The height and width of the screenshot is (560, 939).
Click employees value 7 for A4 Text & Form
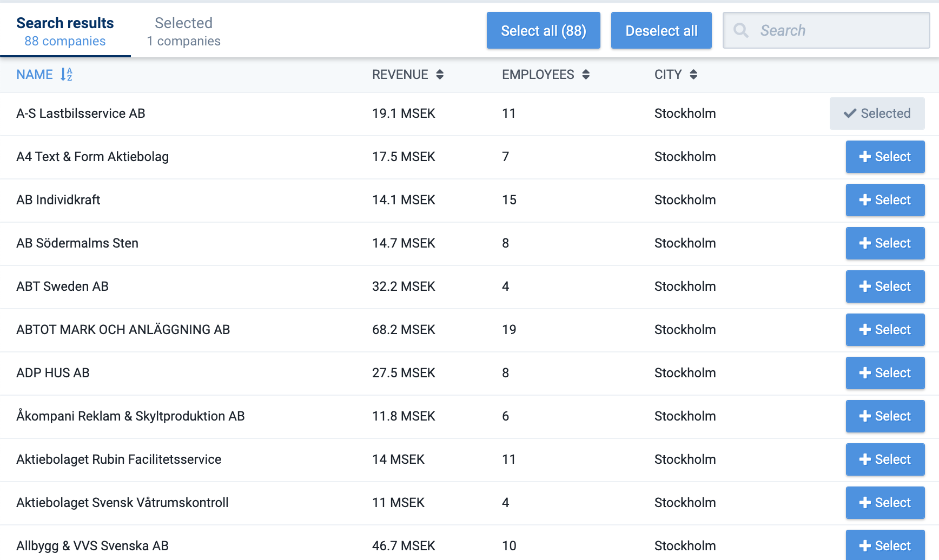point(506,157)
